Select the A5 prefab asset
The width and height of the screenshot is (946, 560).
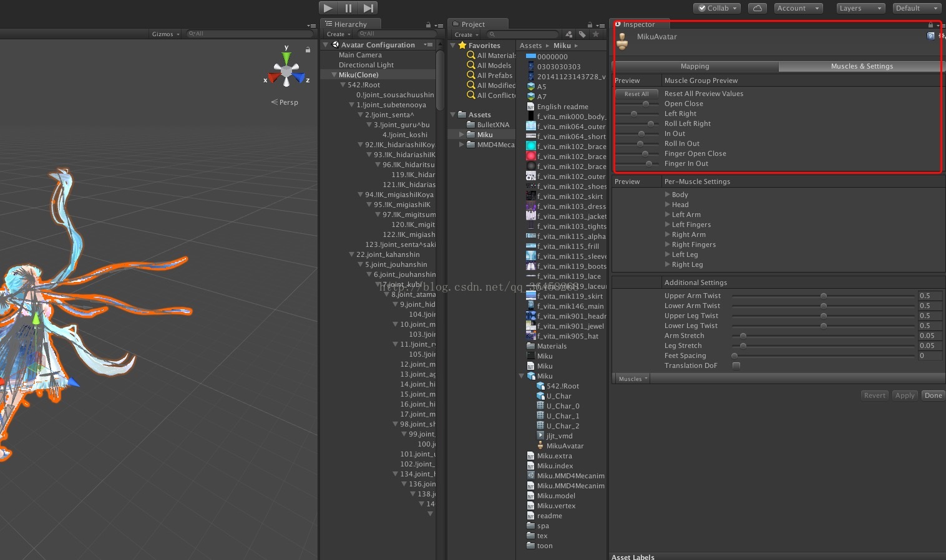coord(537,87)
